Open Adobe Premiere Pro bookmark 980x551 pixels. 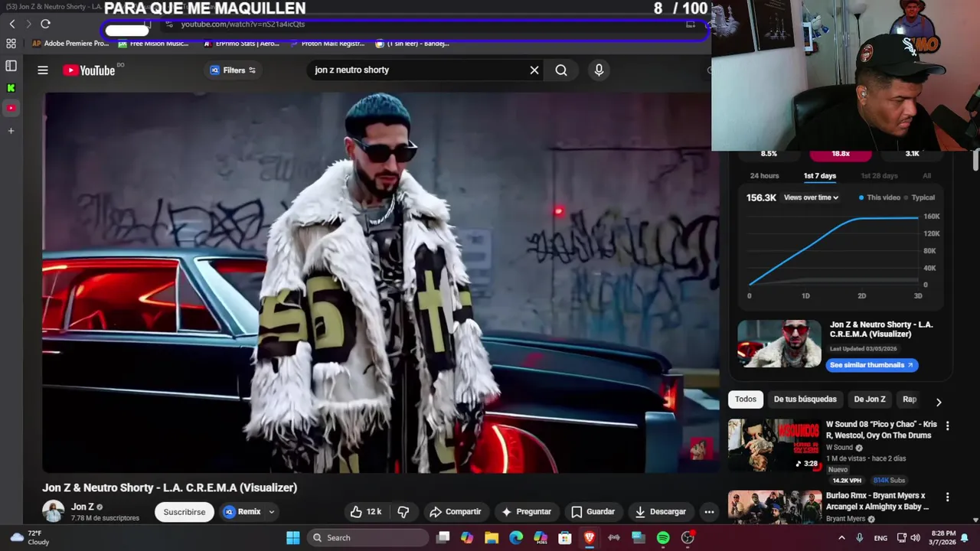70,44
